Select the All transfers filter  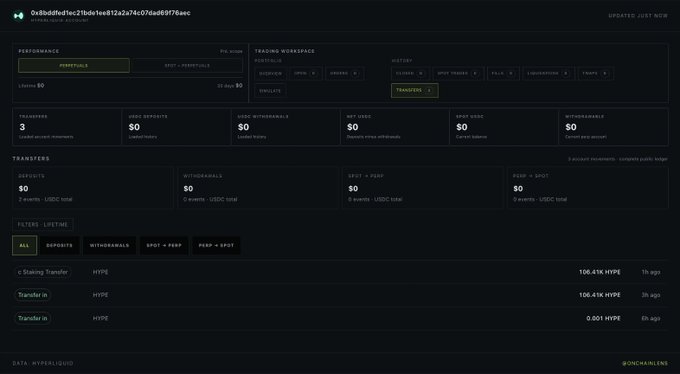24,245
